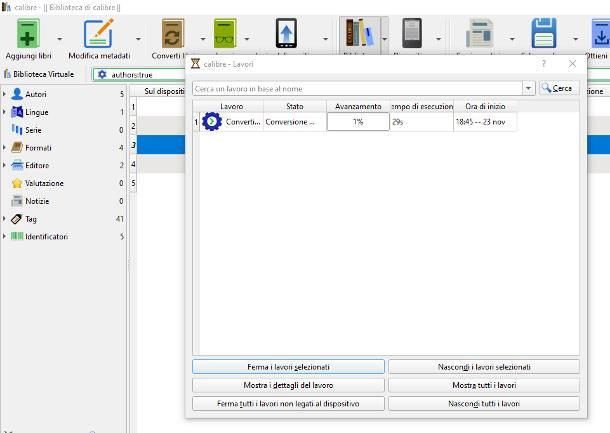Expand the Formati category
Screen dimensions: 610x433
4,147
